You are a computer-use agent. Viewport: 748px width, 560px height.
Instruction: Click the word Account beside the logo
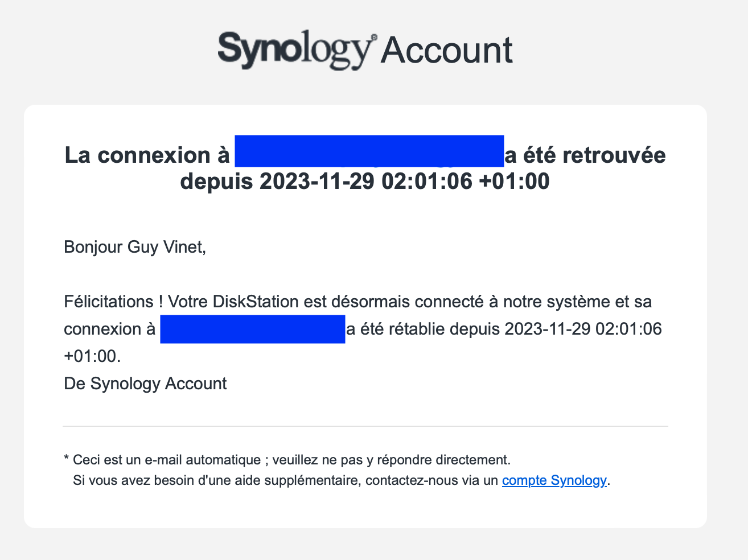point(446,50)
